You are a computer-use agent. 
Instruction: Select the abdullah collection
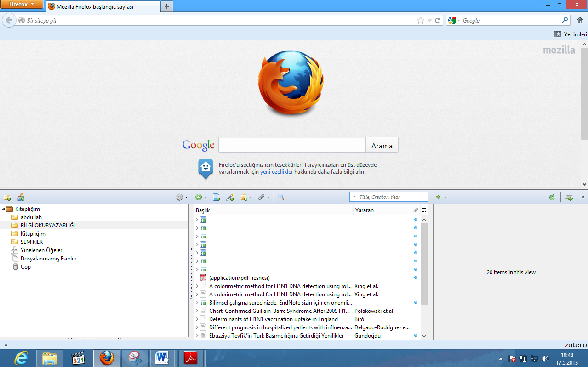31,217
